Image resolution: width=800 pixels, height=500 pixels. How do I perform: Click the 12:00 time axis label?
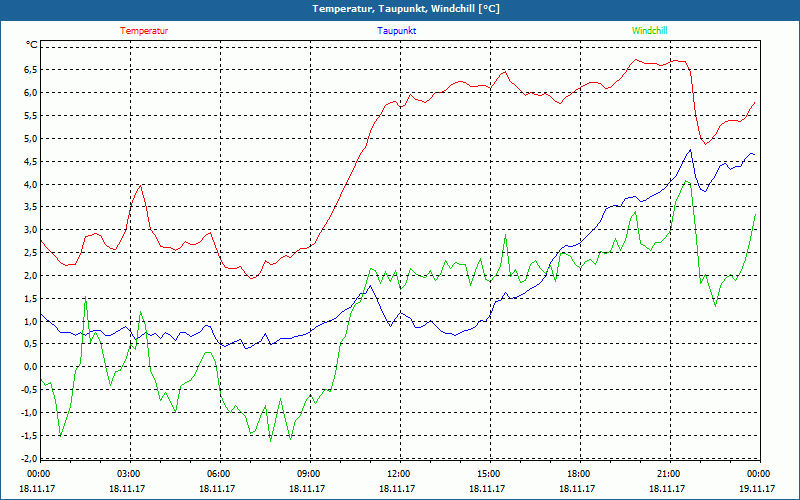pyautogui.click(x=397, y=474)
